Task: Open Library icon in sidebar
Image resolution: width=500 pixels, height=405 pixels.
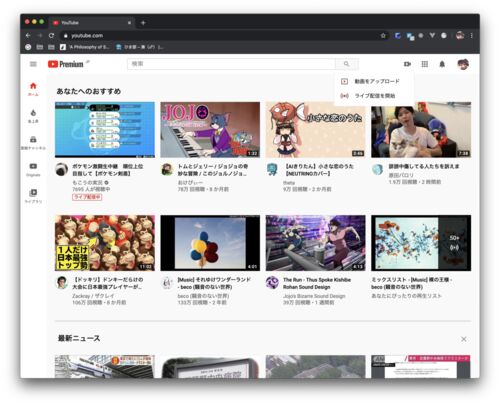Action: [33, 196]
